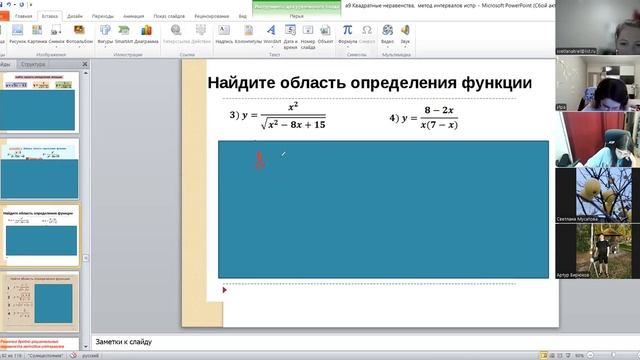The height and width of the screenshot is (360, 640).
Task: Click the zoom-out minus button
Action: click(x=590, y=356)
